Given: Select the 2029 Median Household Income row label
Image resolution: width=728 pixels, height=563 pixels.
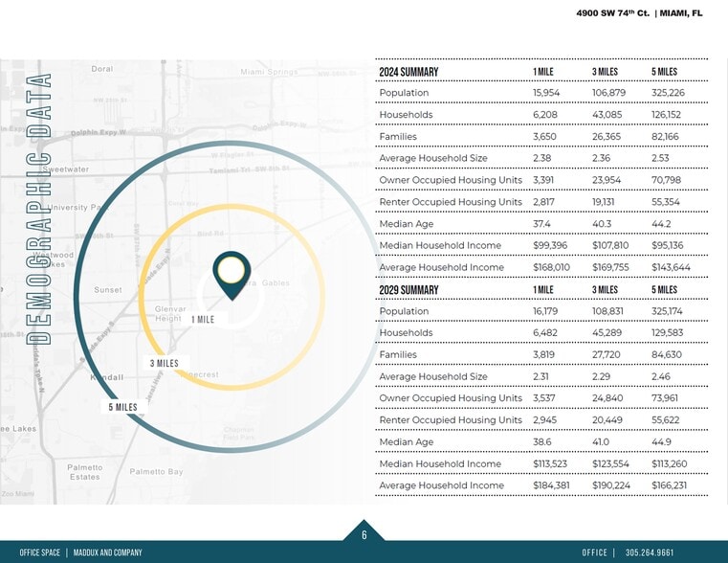Looking at the screenshot, I should pos(440,464).
